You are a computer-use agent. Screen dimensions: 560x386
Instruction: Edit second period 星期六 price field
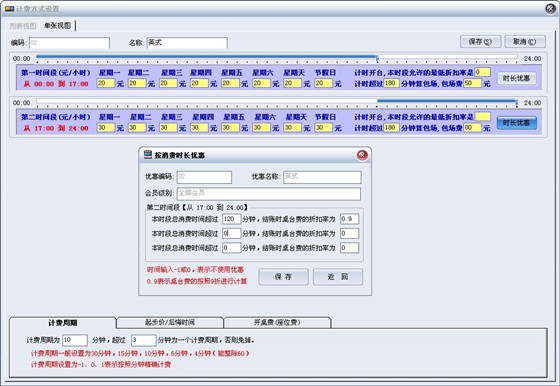tap(261, 127)
